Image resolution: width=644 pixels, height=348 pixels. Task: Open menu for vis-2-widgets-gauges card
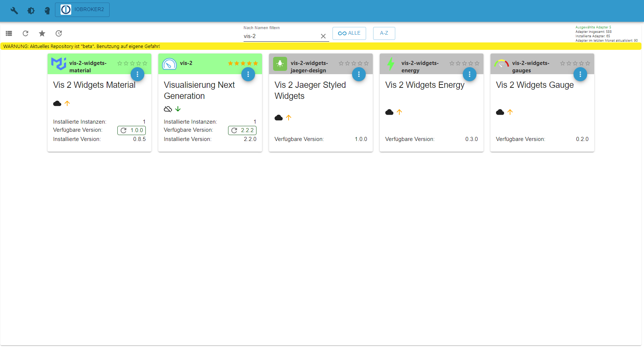click(580, 74)
